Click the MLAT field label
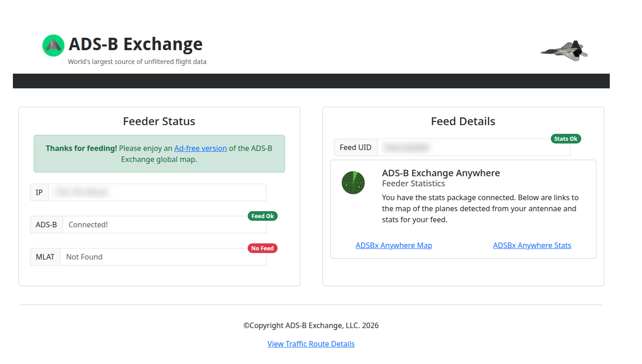642x364 pixels. point(45,257)
